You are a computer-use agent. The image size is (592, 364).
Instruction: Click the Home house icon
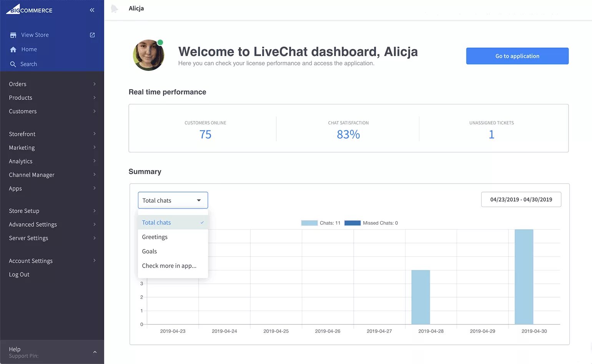tap(13, 50)
